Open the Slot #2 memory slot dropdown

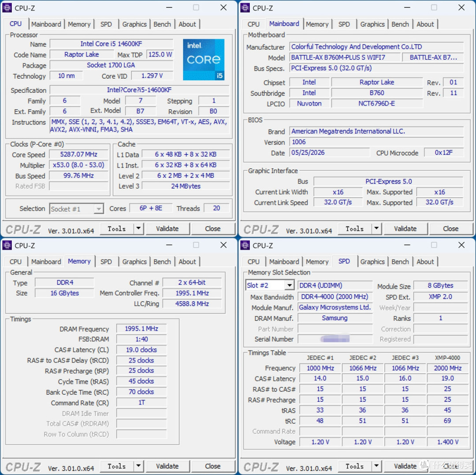pos(270,285)
